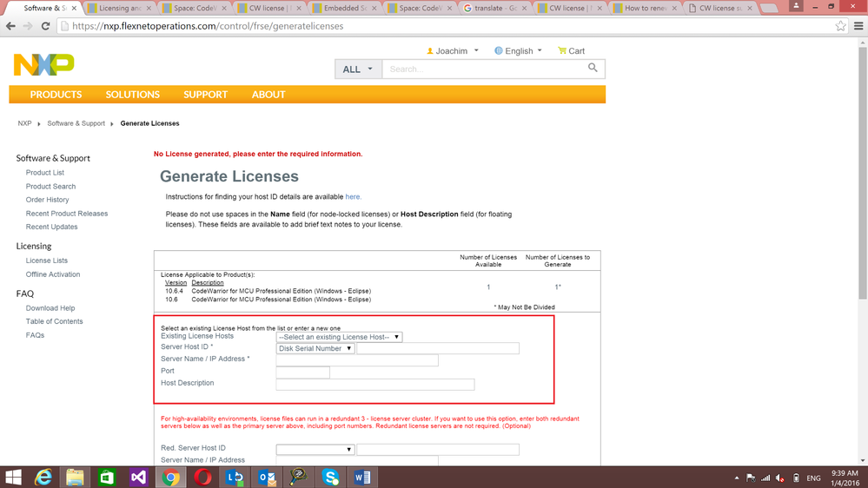Click the Server Host ID text field
868x488 pixels.
(438, 348)
